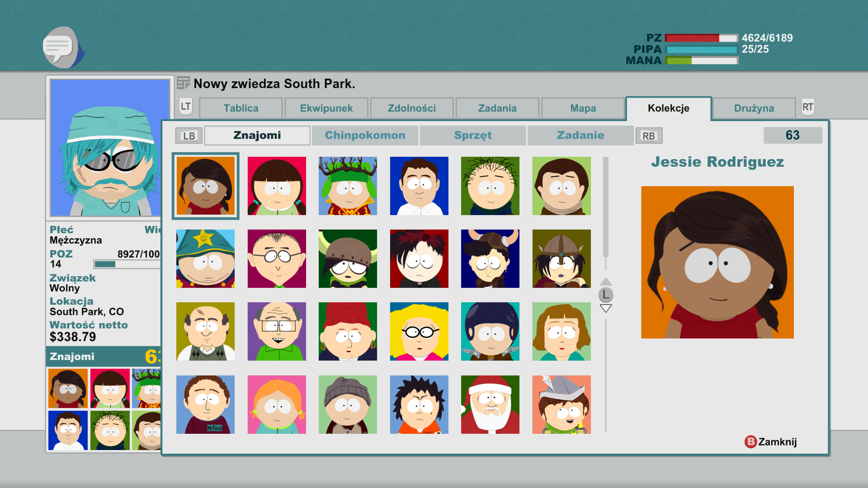Switch to the Chinpokomon sub-tab

coord(365,135)
